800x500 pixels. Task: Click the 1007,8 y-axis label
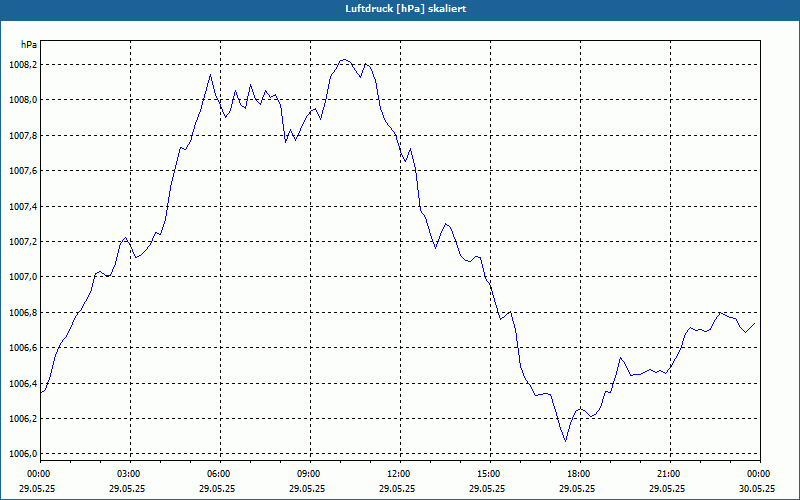click(23, 136)
